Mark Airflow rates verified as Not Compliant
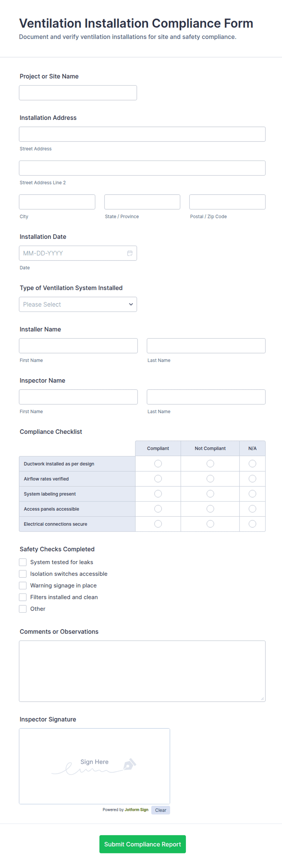 click(x=210, y=479)
